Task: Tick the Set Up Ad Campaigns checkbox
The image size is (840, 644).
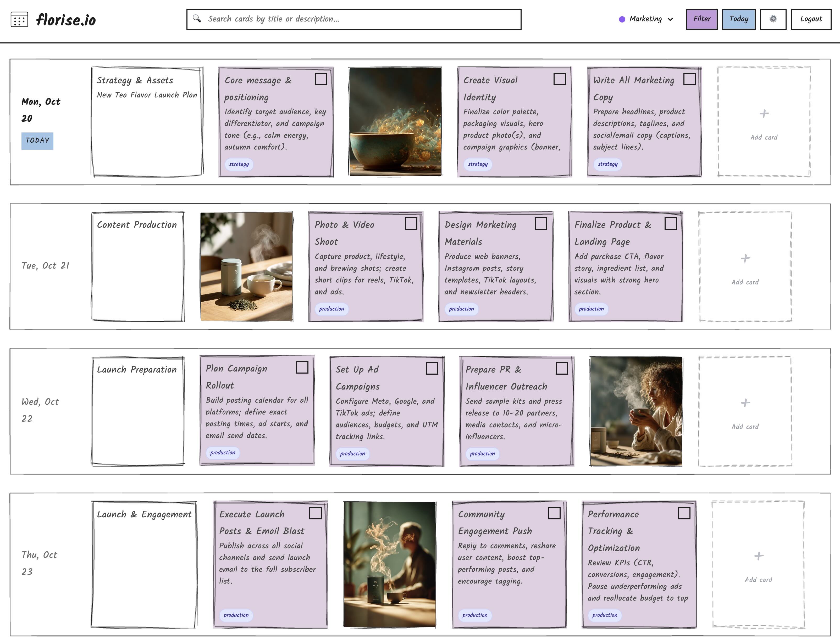Action: [x=432, y=368]
